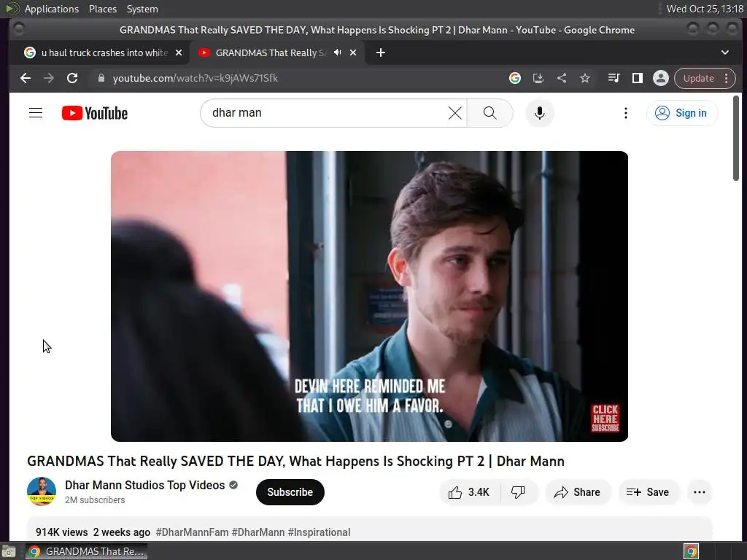Share this page via browser share icon

click(x=562, y=78)
